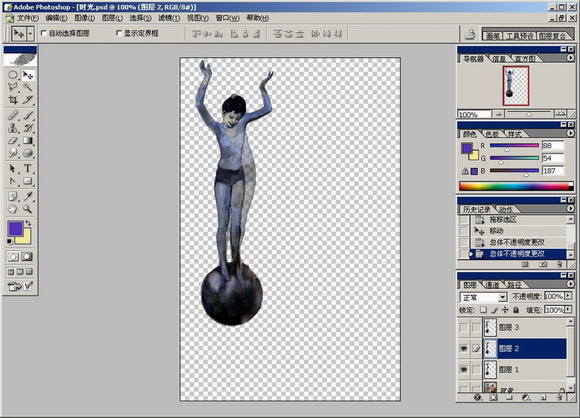Jump to ImageReady icon in toolbox
This screenshot has height=418, width=580.
[15, 286]
